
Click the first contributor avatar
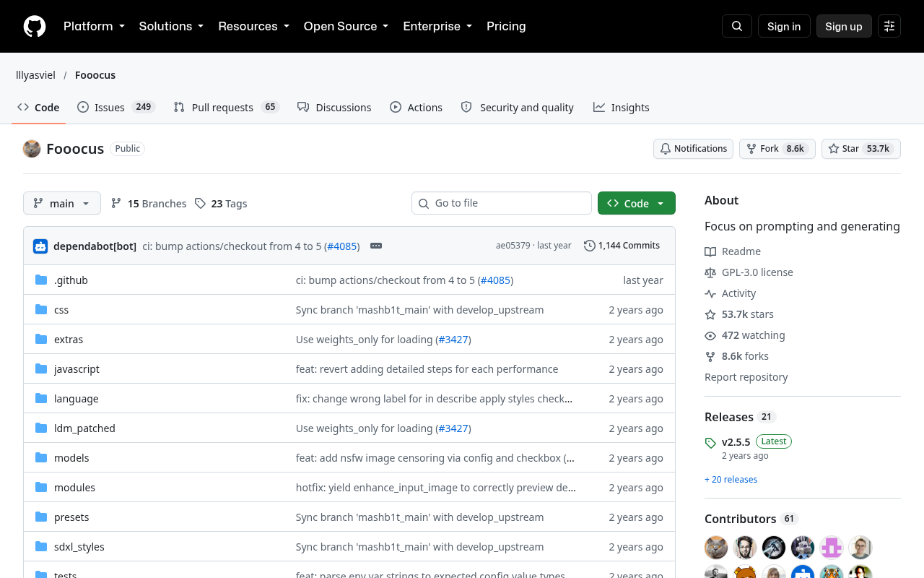(716, 548)
